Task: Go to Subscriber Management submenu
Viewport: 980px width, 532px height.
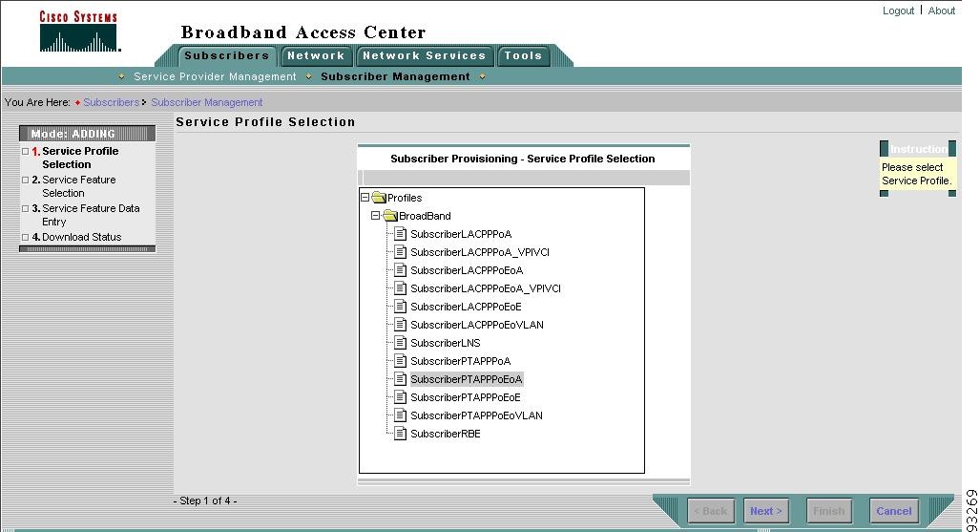Action: point(395,76)
